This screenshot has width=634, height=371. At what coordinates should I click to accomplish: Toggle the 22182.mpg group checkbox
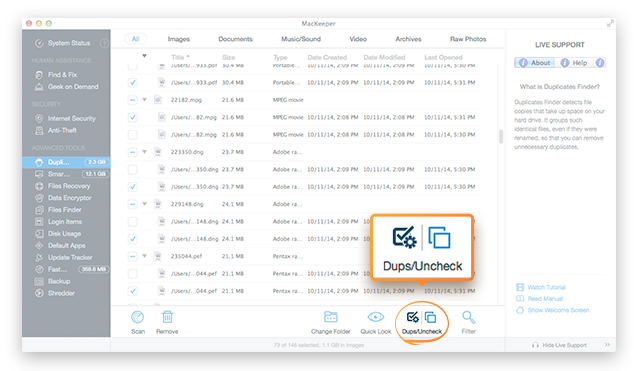click(133, 100)
